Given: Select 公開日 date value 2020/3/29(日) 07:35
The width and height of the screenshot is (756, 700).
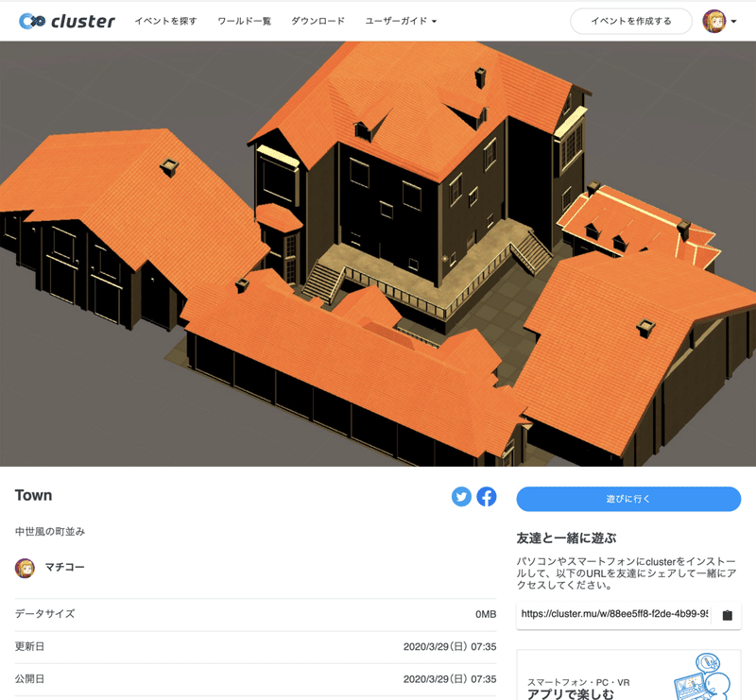Looking at the screenshot, I should point(450,679).
